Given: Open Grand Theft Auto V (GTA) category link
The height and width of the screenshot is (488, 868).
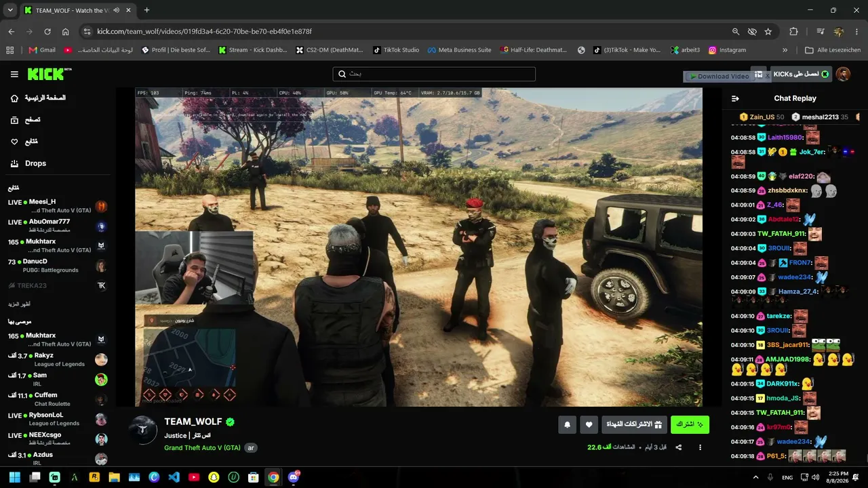Looking at the screenshot, I should [202, 448].
